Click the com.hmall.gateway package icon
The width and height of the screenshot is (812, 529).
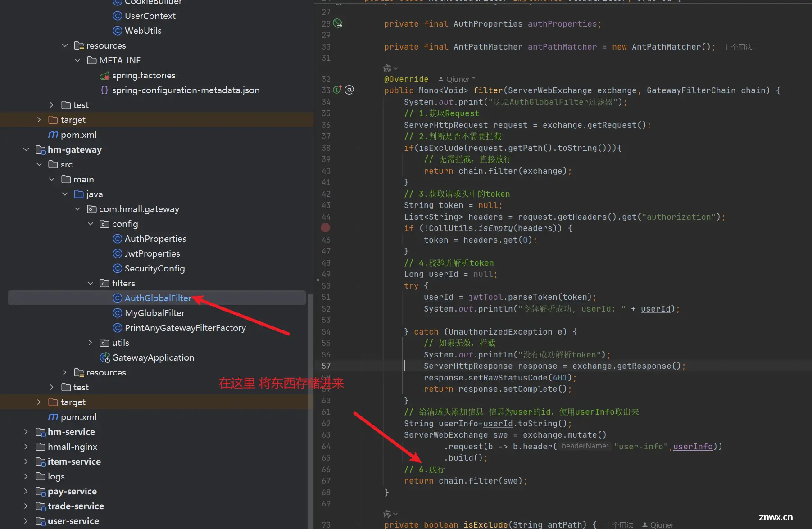(x=92, y=209)
